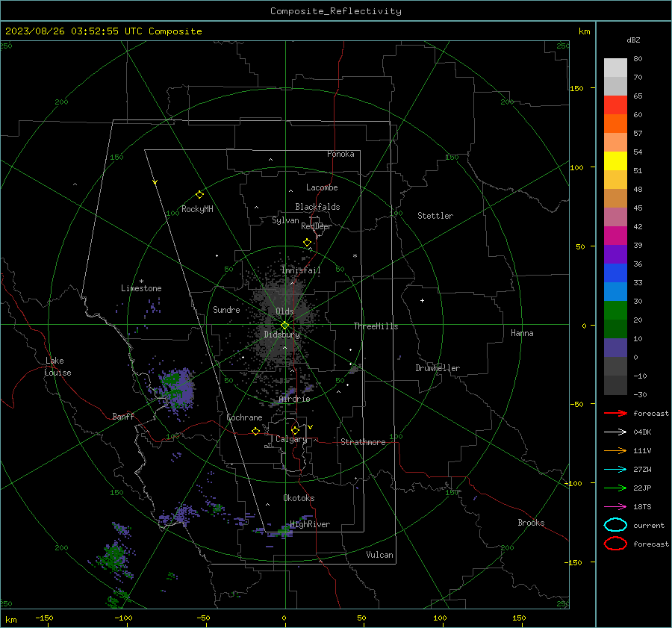Click the Cochrane city label
672x628 pixels.
tap(244, 417)
